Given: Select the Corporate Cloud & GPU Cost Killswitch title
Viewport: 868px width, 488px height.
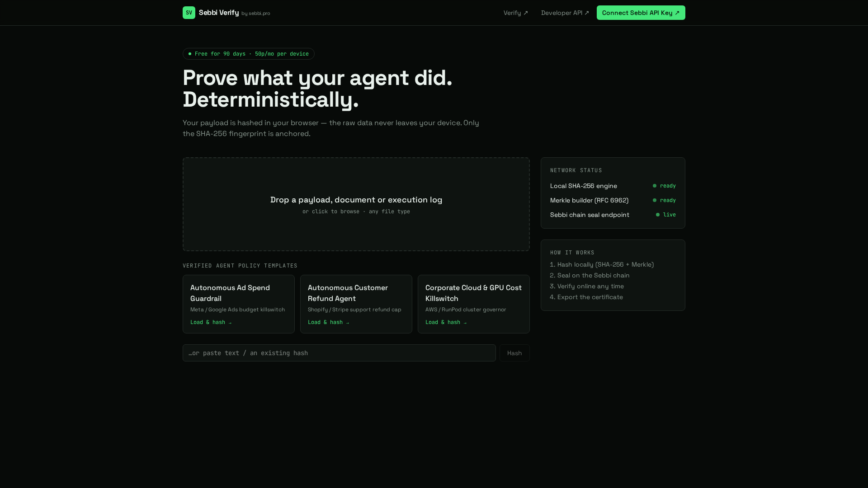Looking at the screenshot, I should click(x=473, y=293).
